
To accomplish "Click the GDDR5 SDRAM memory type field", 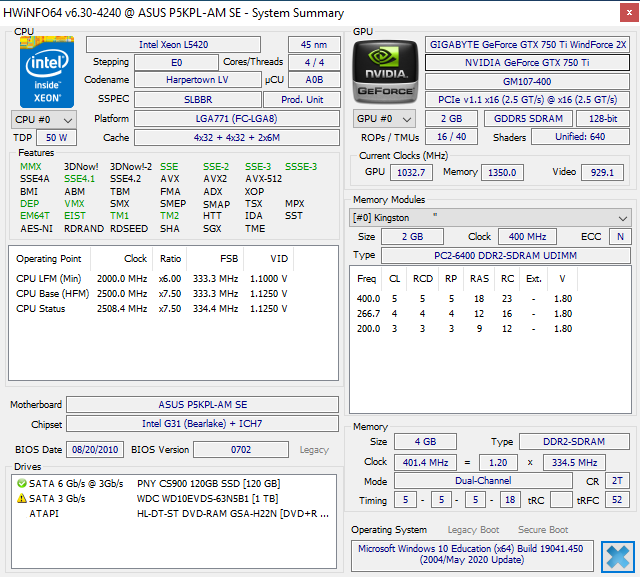I will point(528,119).
